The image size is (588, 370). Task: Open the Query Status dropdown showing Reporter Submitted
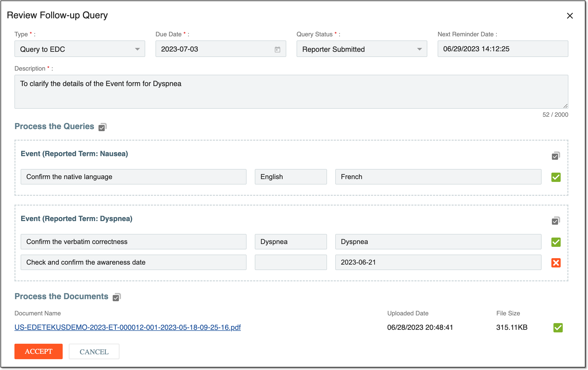pyautogui.click(x=362, y=49)
